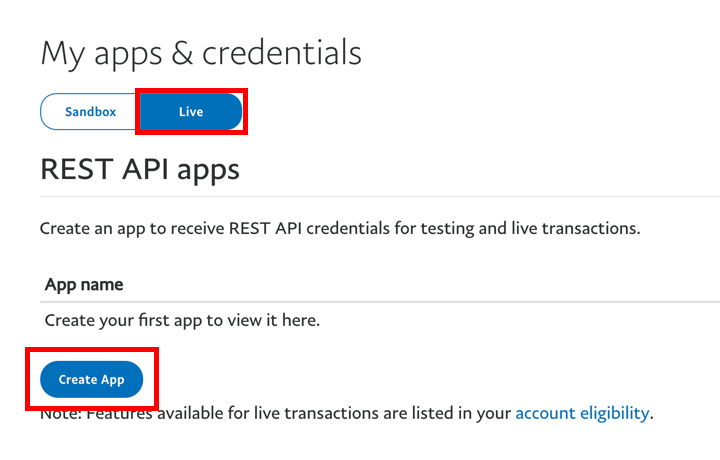The image size is (720, 460).
Task: Click the word "REST" in the section heading
Action: [75, 169]
